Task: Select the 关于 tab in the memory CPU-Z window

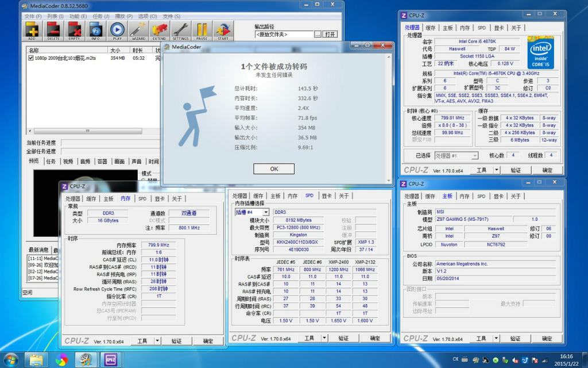Action: 177,198
